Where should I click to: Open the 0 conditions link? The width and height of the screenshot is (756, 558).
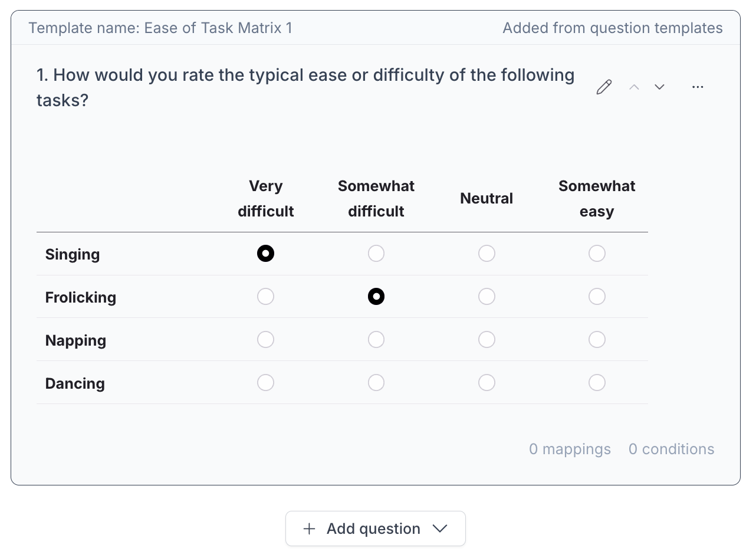click(671, 449)
